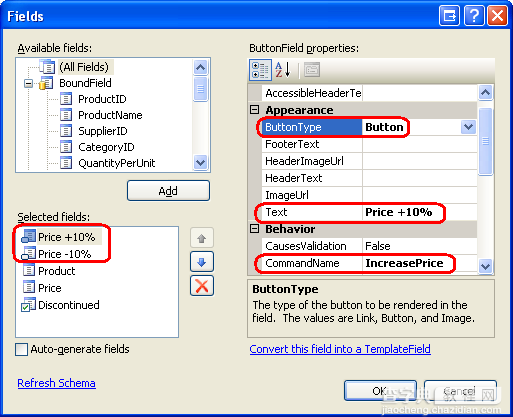This screenshot has width=513, height=417.
Task: Delete selected field with red X button
Action: 202,286
